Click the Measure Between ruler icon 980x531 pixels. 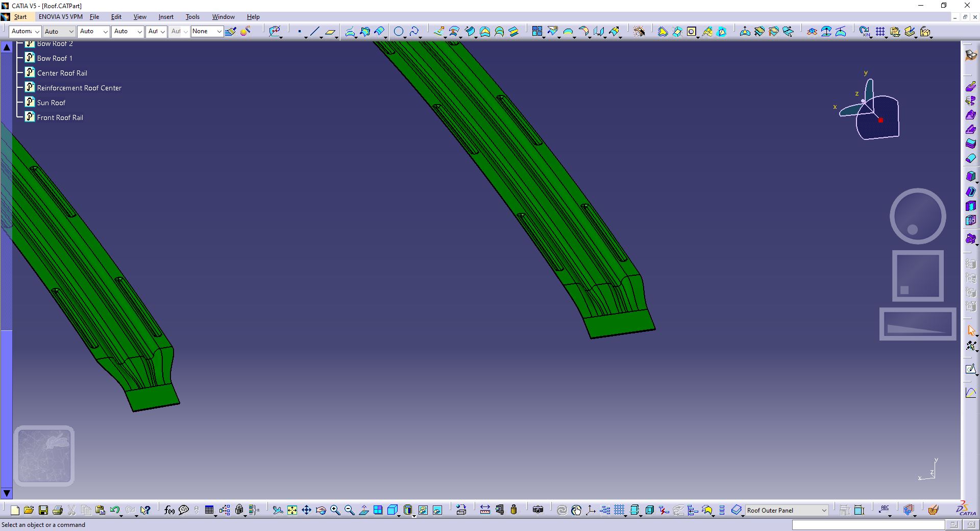(485, 510)
